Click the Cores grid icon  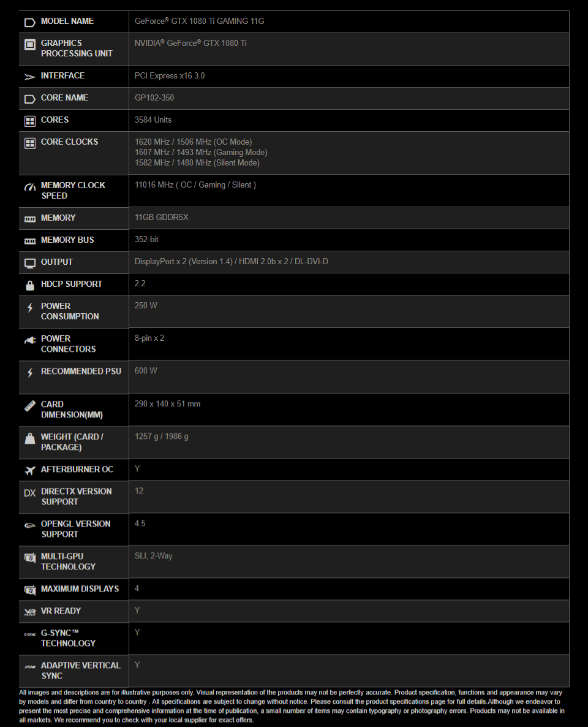pos(29,121)
